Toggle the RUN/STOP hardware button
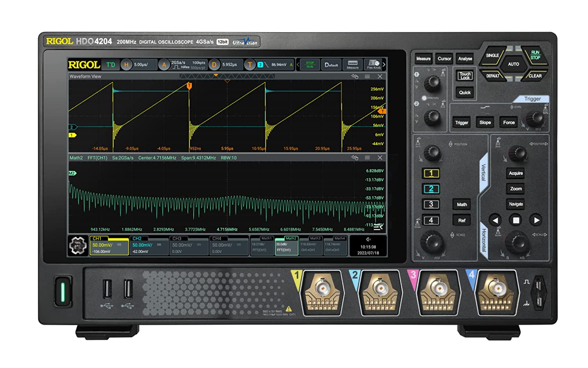This screenshot has height=368, width=588. pyautogui.click(x=535, y=55)
